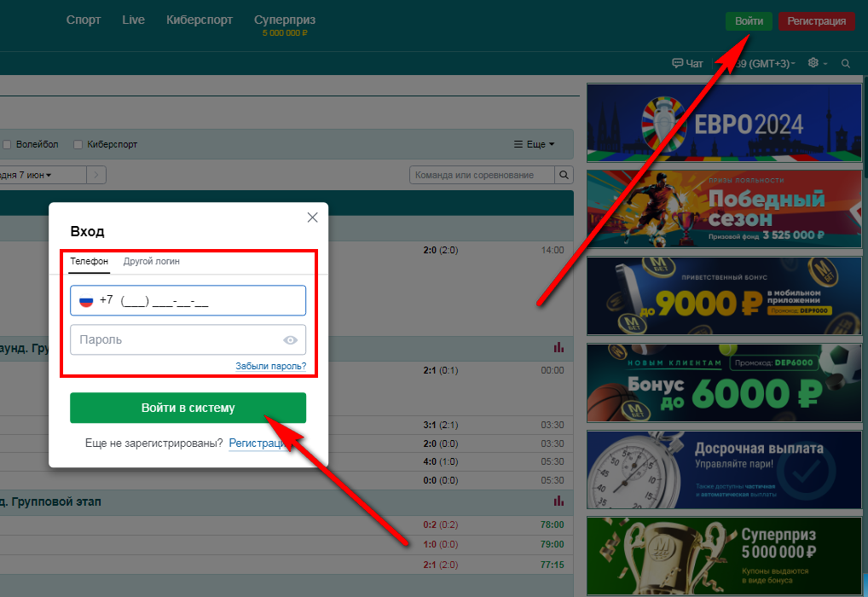Viewport: 868px width, 597px height.
Task: Open the Russian flag country selector
Action: [x=86, y=301]
